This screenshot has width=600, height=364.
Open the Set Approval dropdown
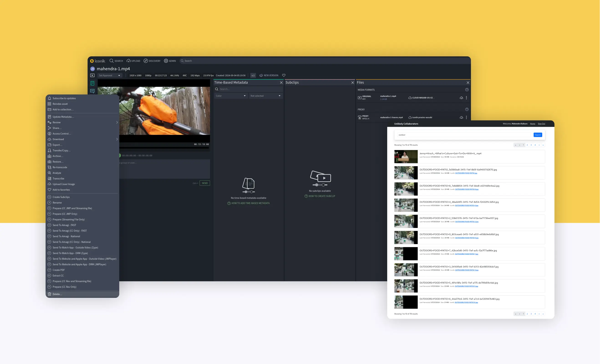(x=109, y=76)
